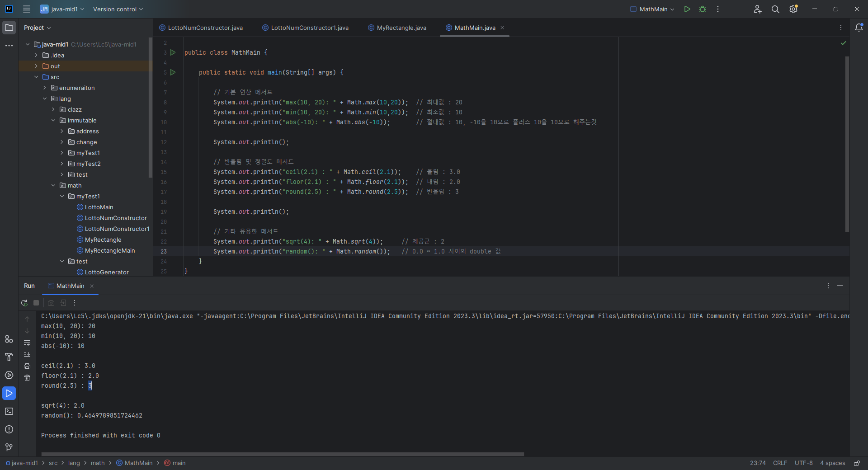Open the java-mid1 project dropdown
The image size is (868, 470).
tap(62, 9)
